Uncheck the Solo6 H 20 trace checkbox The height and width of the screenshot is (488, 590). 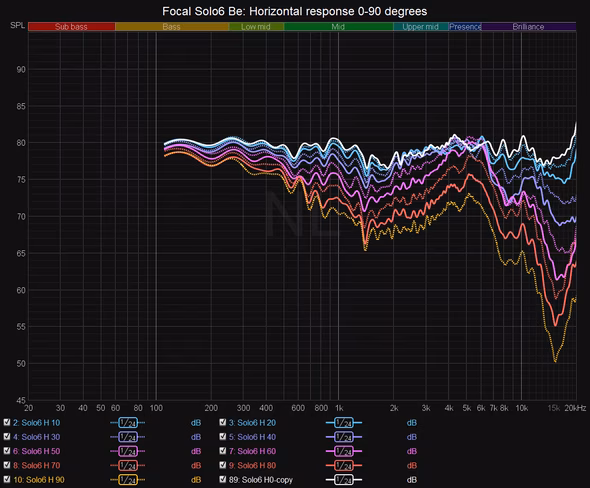[223, 422]
